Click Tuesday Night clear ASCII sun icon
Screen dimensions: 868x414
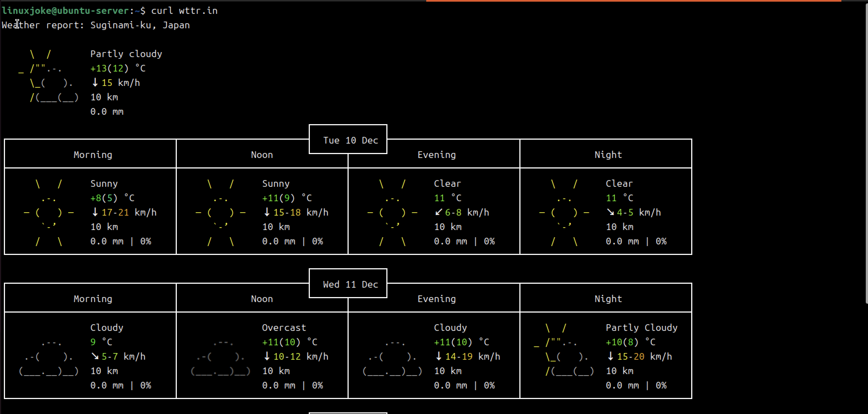pos(564,213)
